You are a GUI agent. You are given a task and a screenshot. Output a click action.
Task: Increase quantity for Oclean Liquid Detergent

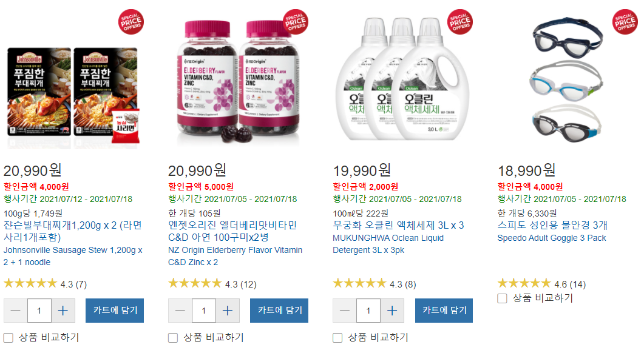(x=392, y=311)
